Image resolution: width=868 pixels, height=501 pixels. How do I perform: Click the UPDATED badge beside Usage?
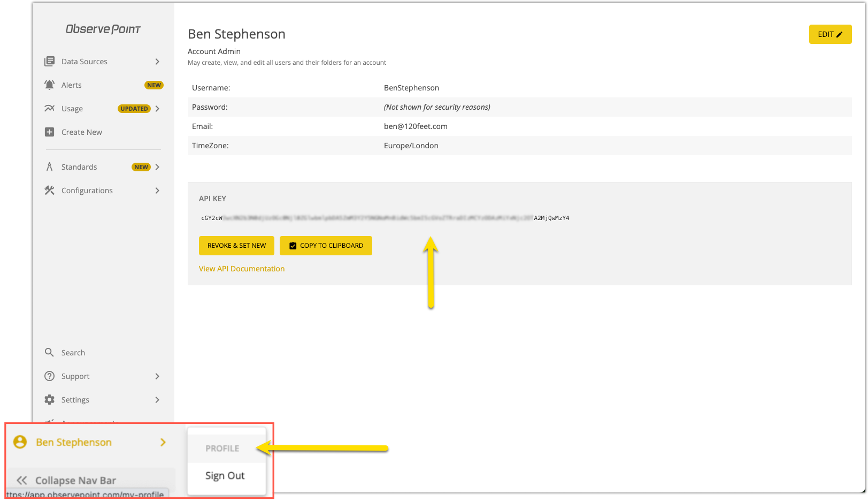134,109
